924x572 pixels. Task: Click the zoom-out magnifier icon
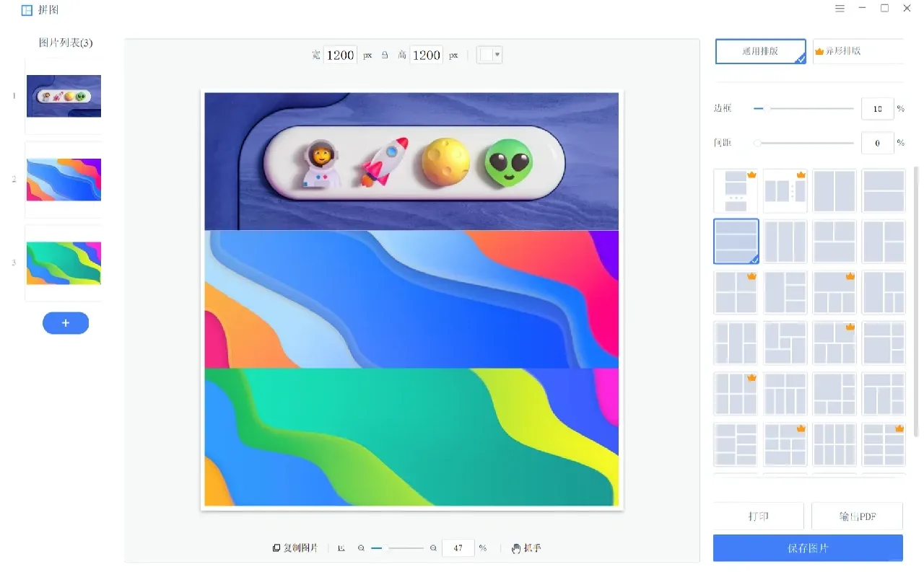tap(362, 547)
